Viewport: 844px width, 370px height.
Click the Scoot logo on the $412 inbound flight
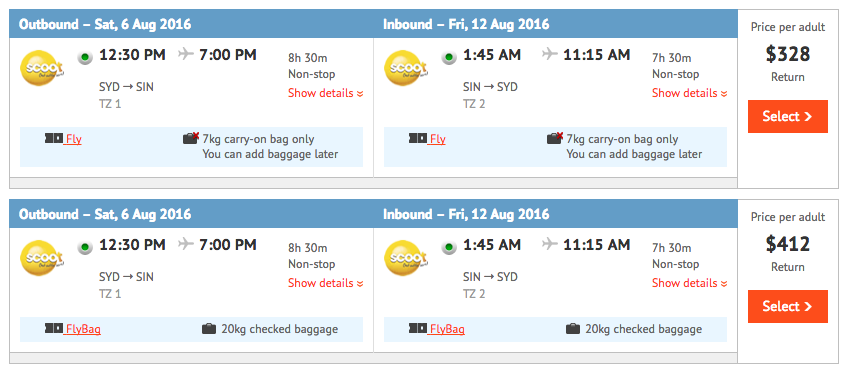406,258
